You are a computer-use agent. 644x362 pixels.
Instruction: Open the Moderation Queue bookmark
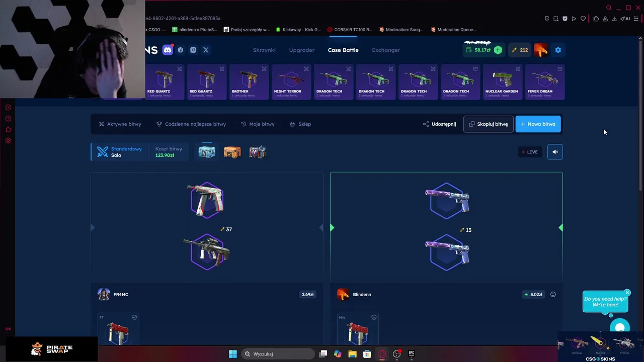(x=453, y=30)
